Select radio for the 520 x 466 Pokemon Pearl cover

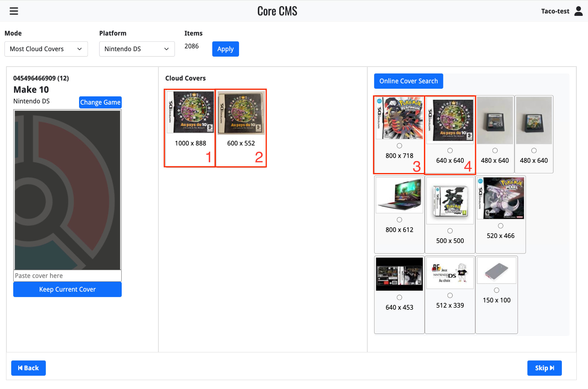[500, 226]
